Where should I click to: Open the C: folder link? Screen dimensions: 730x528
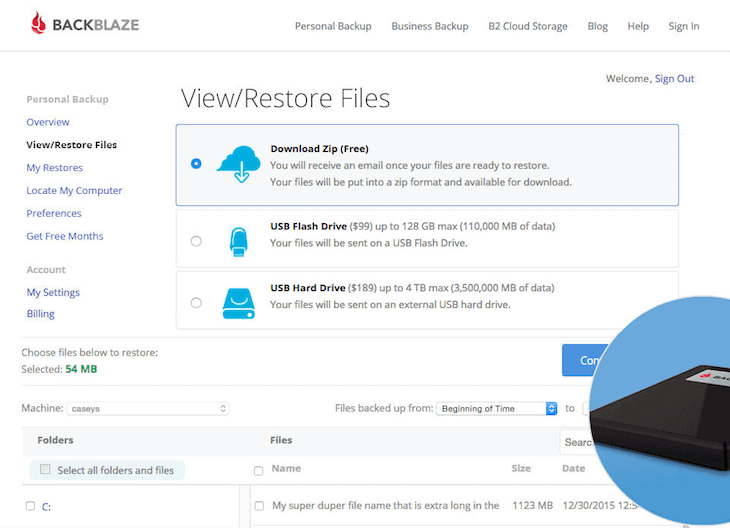(x=46, y=507)
